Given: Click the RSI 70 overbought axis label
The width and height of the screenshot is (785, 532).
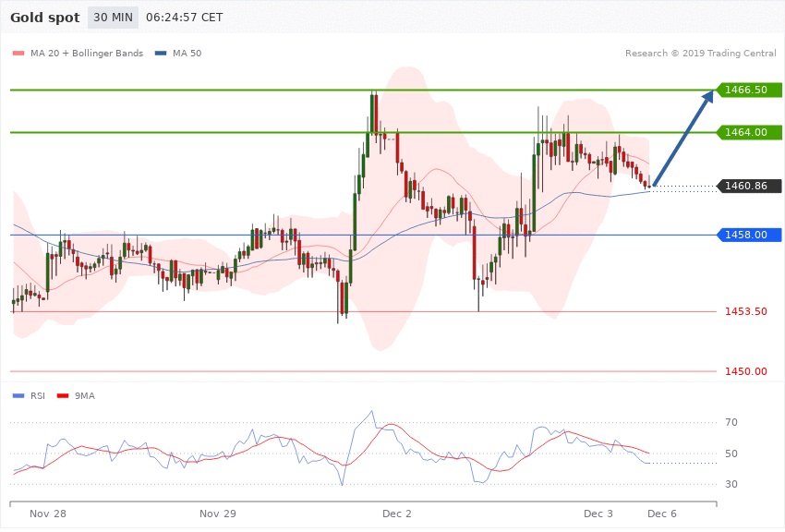Looking at the screenshot, I should 731,423.
